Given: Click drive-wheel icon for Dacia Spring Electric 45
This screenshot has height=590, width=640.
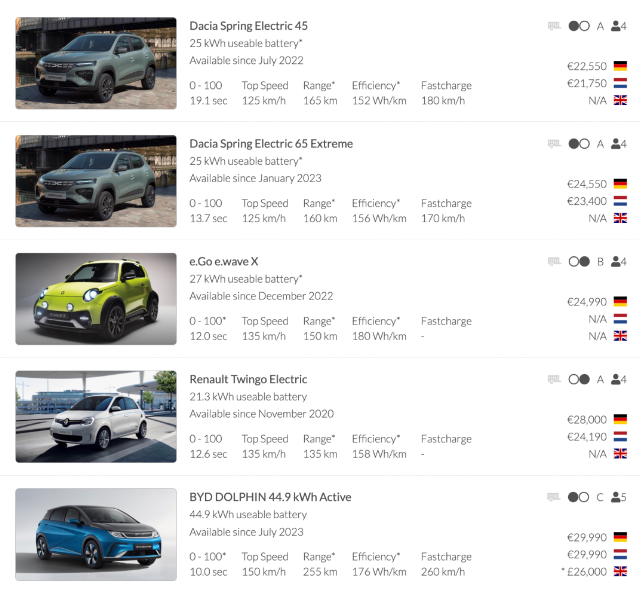Looking at the screenshot, I should 579,26.
